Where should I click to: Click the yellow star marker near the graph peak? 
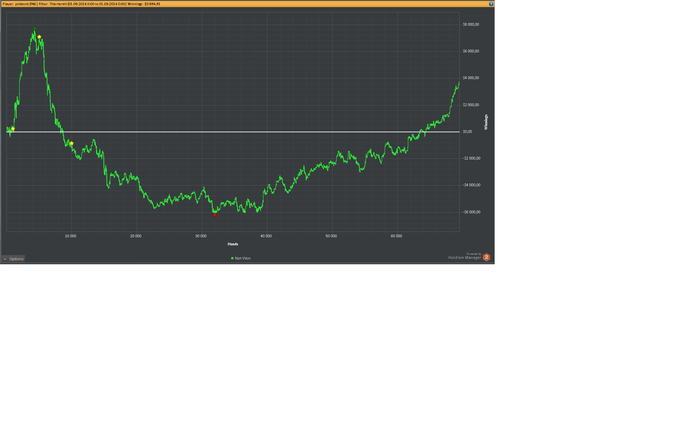coord(39,37)
